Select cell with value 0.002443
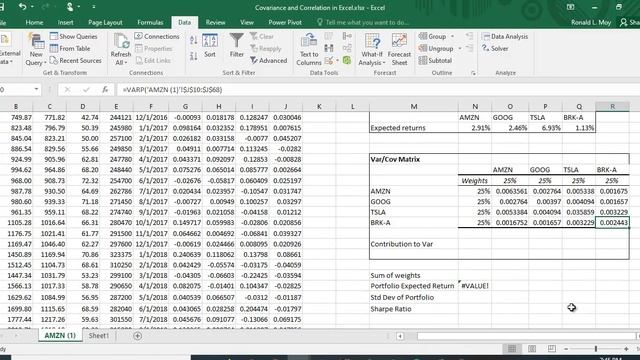The image size is (640, 360). (x=612, y=222)
